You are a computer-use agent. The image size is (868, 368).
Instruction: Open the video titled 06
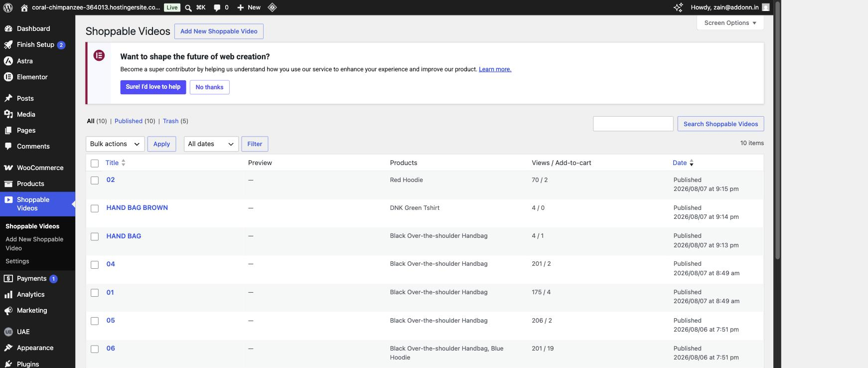click(111, 348)
